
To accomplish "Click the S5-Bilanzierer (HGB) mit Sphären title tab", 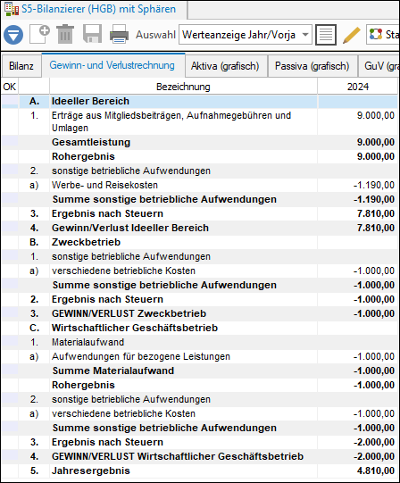I will pyautogui.click(x=95, y=9).
